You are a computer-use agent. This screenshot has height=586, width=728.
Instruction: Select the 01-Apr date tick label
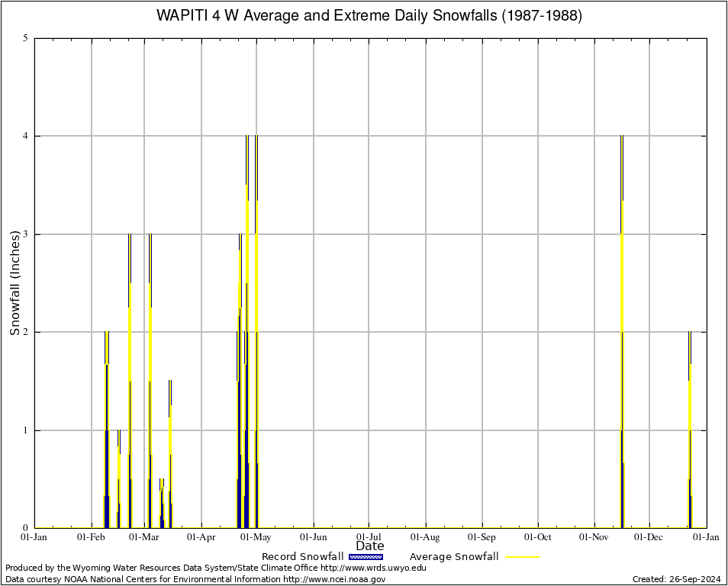[x=201, y=537]
